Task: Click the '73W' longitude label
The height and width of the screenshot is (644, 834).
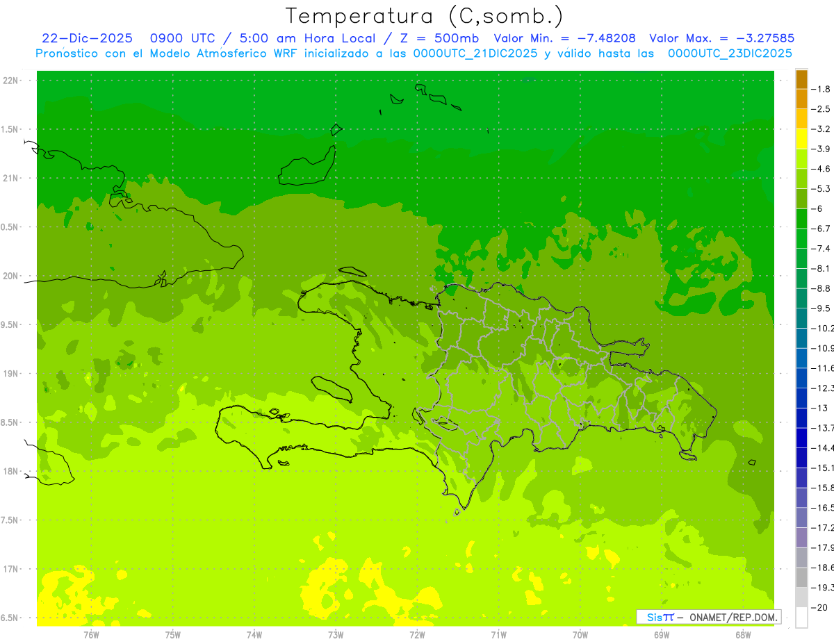Action: pos(336,634)
